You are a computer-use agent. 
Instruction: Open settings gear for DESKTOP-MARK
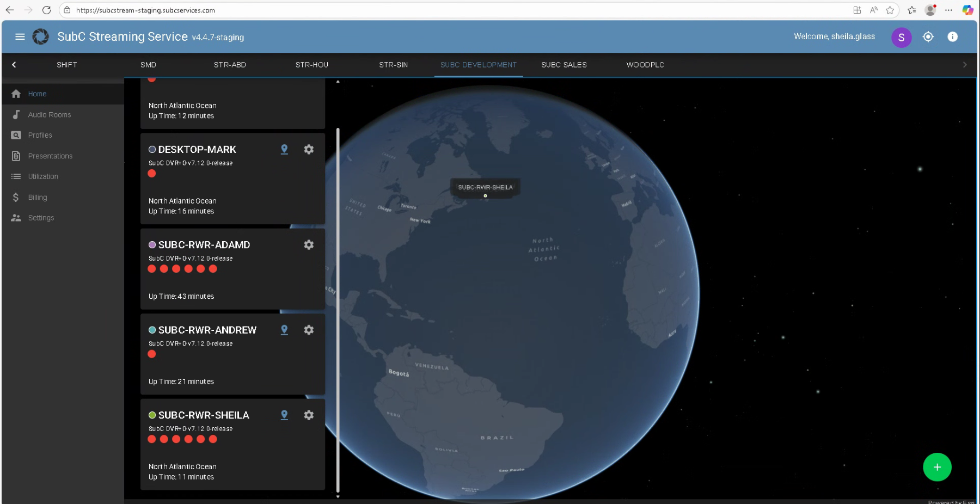coord(309,149)
